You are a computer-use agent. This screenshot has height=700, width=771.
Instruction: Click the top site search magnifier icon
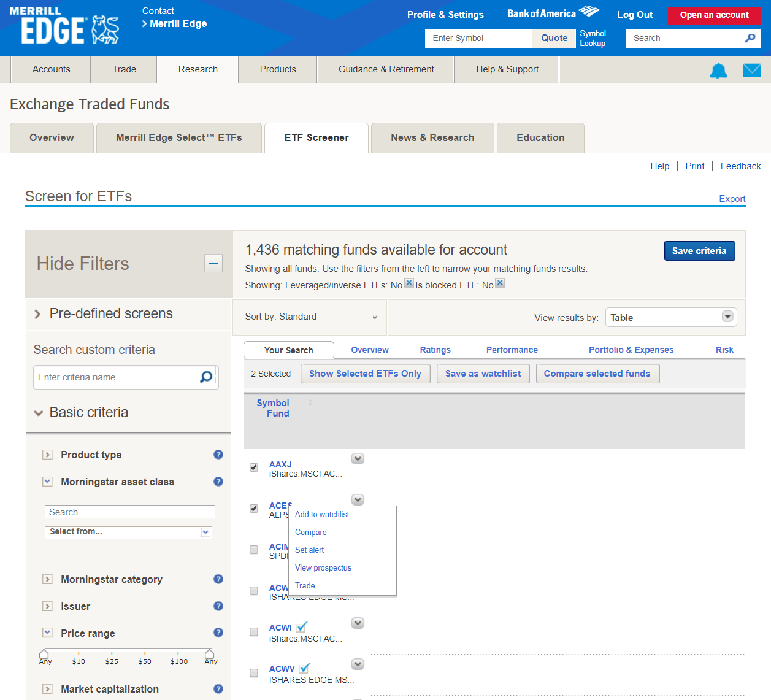(750, 38)
